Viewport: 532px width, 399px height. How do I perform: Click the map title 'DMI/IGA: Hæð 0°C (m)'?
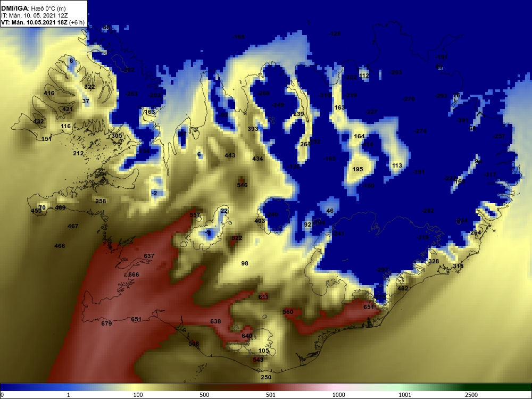point(33,8)
